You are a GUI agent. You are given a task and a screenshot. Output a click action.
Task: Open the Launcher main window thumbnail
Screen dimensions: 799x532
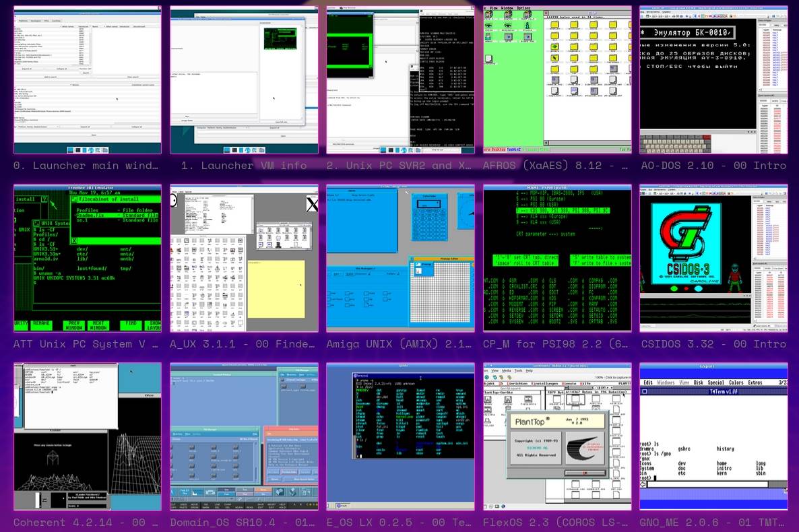(x=87, y=80)
